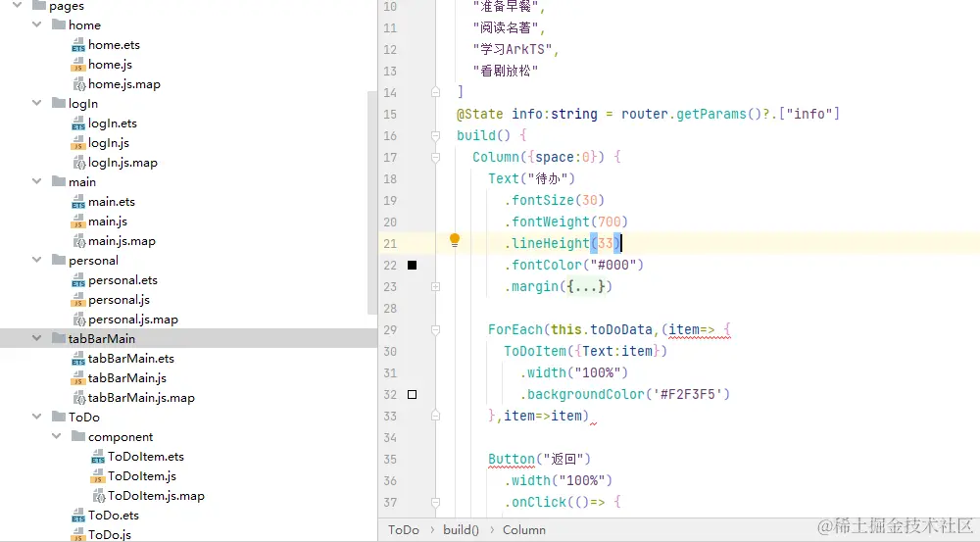
Task: Collapse the main folder tree node
Action: tap(37, 182)
